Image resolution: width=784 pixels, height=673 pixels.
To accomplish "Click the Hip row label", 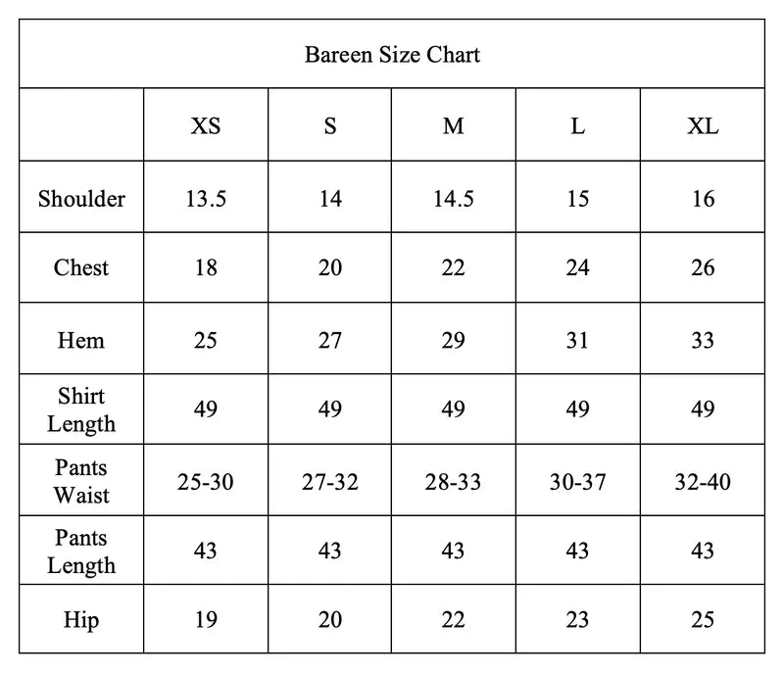I will pos(81,620).
